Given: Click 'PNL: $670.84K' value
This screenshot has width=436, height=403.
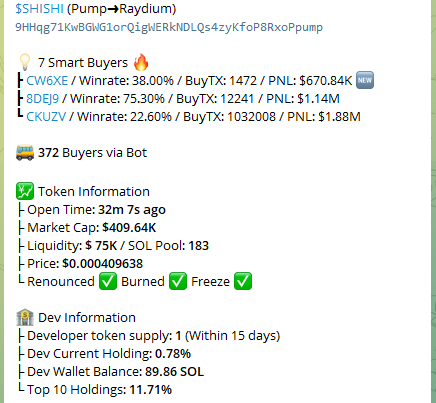Looking at the screenshot, I should tap(310, 81).
